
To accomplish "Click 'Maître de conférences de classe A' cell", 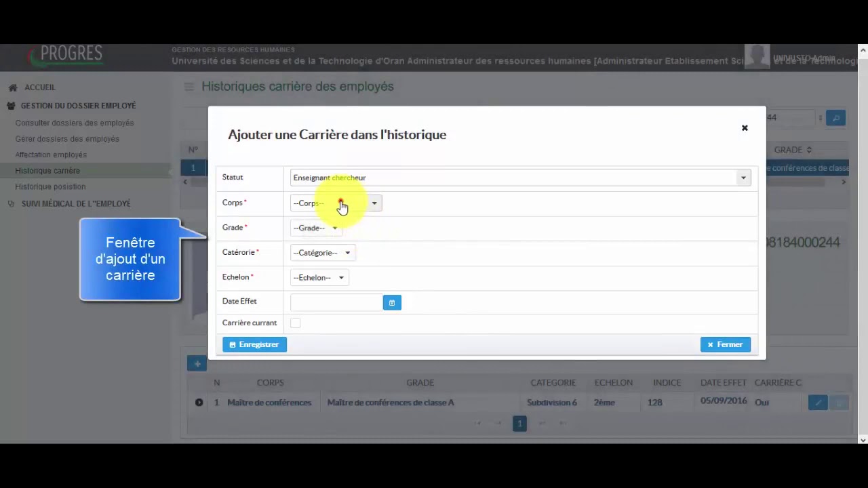I will click(391, 403).
